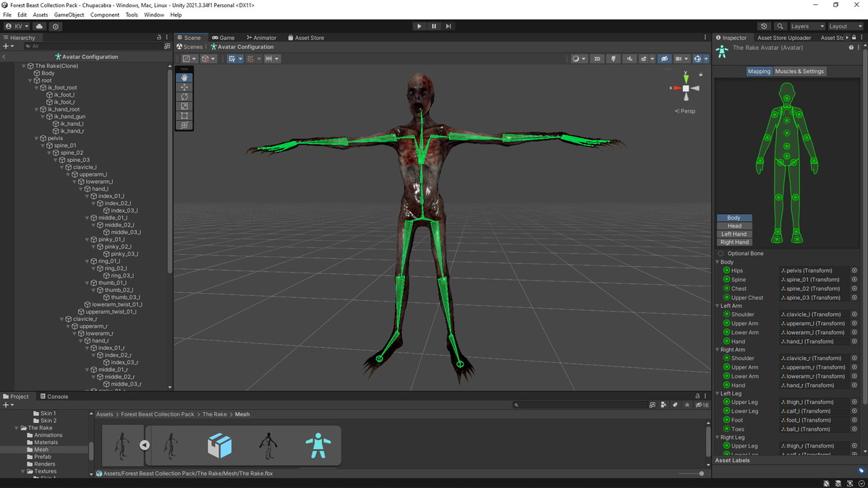The image size is (868, 488).
Task: Toggle the Hierarchy panel lock icon
Action: pyautogui.click(x=159, y=38)
